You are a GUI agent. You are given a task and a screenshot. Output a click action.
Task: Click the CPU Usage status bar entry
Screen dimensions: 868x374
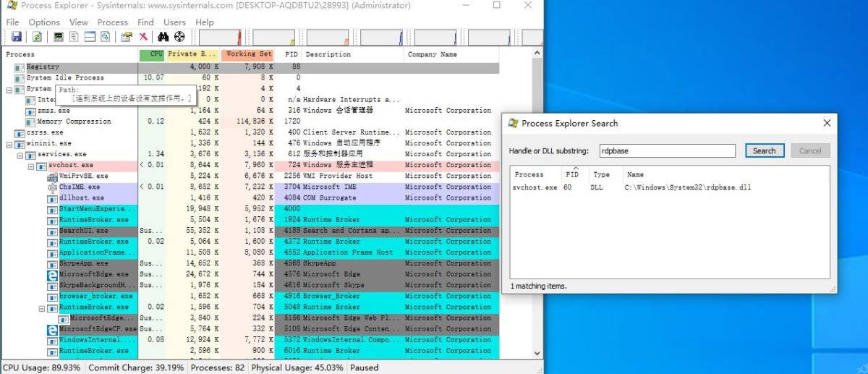tap(42, 367)
